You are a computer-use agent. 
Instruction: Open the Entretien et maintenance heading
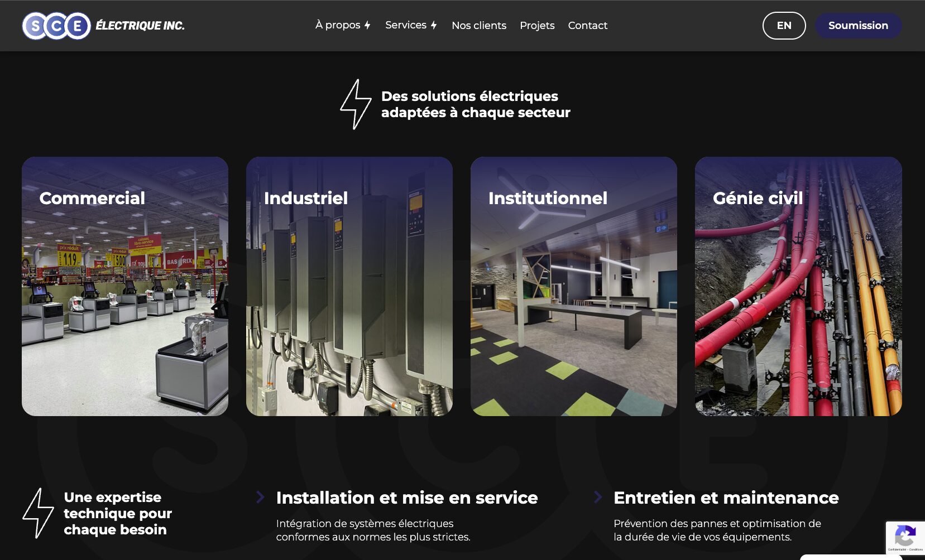pyautogui.click(x=726, y=498)
